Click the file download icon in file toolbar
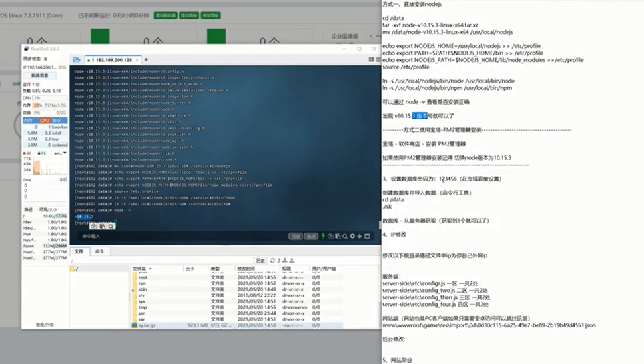The width and height of the screenshot is (644, 364). pos(285,261)
